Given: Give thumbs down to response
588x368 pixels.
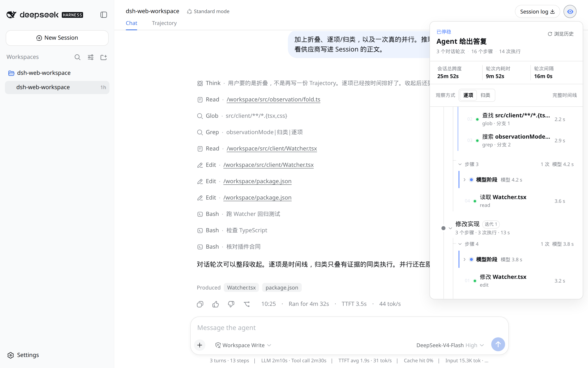Looking at the screenshot, I should 231,304.
